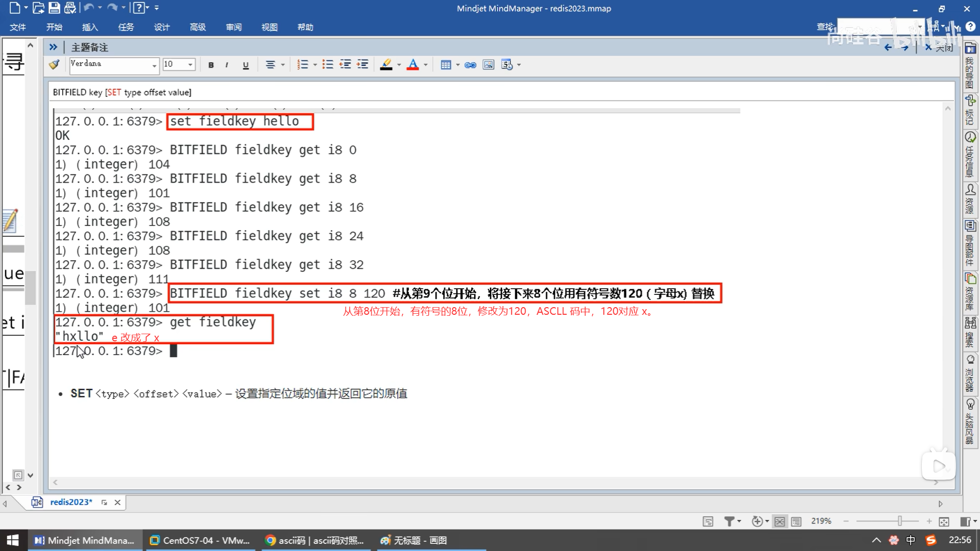The image size is (980, 551).
Task: Click the numbered list icon
Action: pos(303,65)
